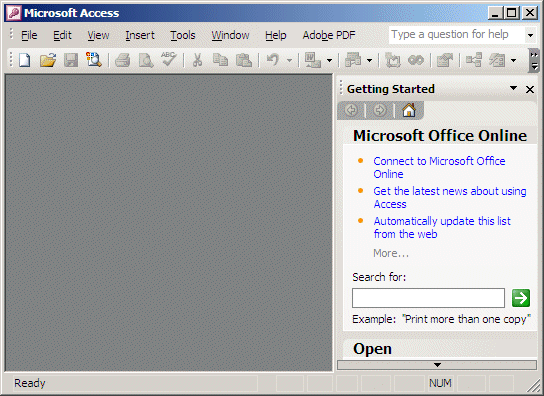This screenshot has height=396, width=544.
Task: Click the New database icon
Action: tap(25, 60)
